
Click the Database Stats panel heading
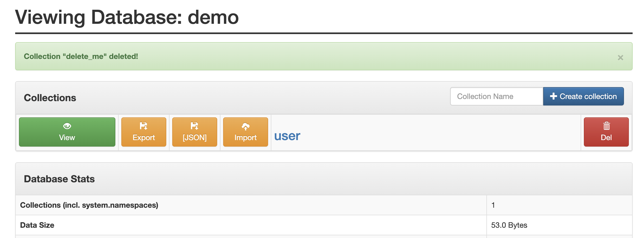tap(59, 179)
